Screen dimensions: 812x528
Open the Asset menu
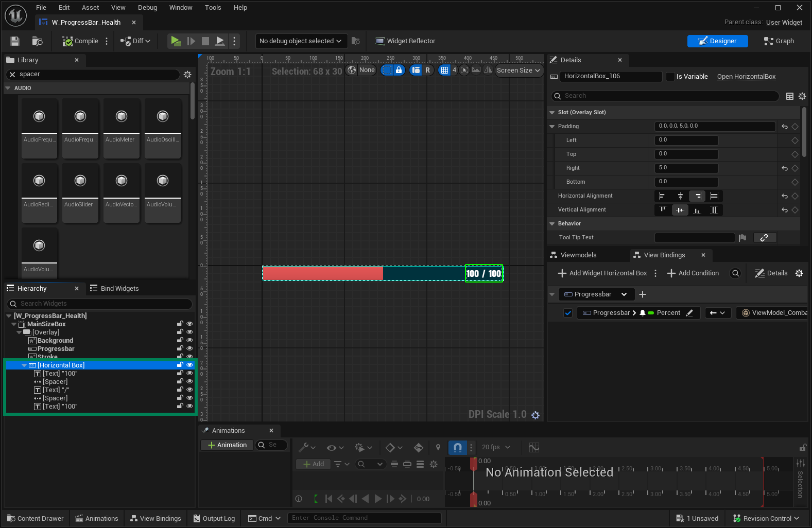tap(90, 8)
